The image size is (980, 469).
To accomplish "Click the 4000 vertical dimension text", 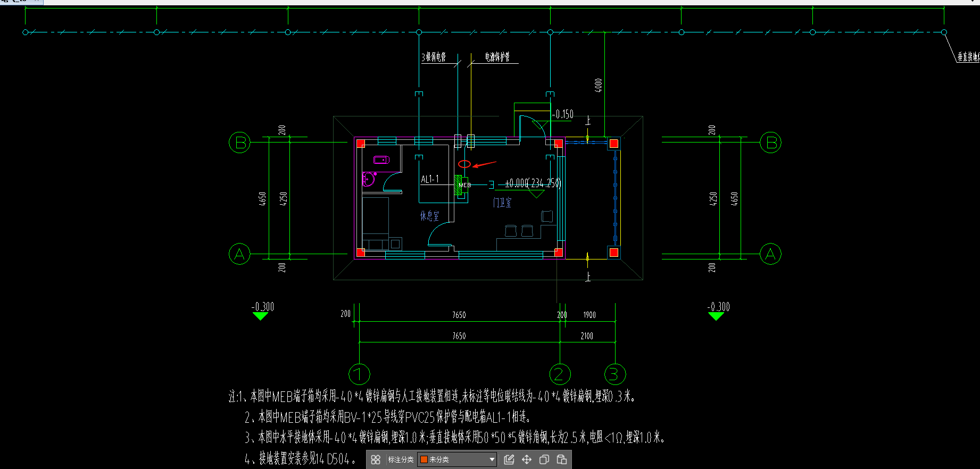I will click(x=599, y=85).
